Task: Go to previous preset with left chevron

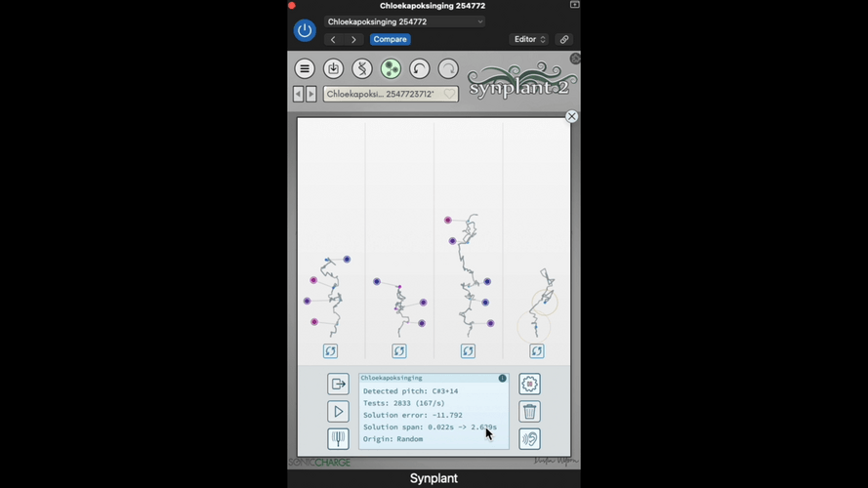Action: pos(333,39)
